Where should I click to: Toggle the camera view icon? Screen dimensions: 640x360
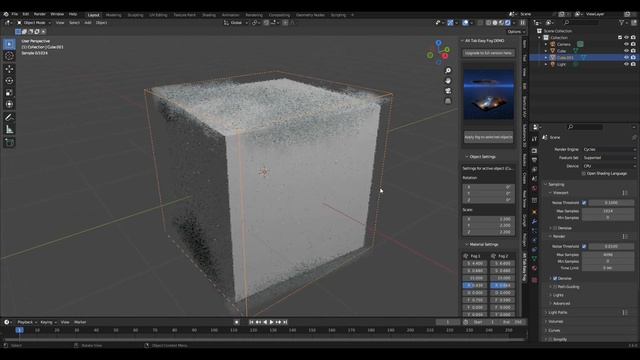click(x=448, y=91)
